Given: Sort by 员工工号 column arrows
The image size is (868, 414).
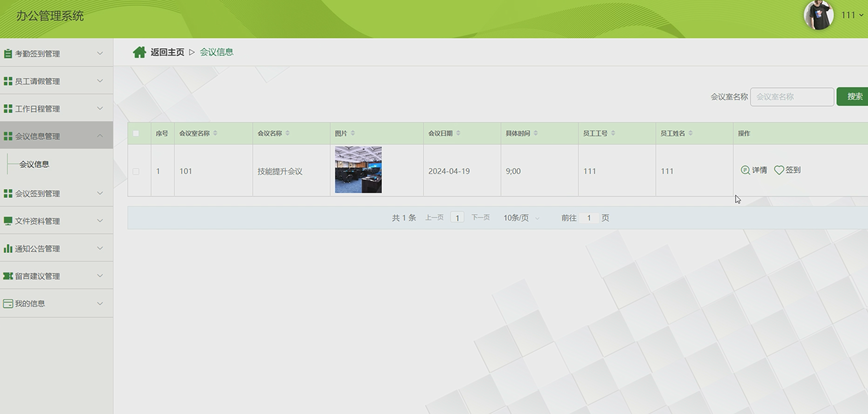Looking at the screenshot, I should pos(613,133).
